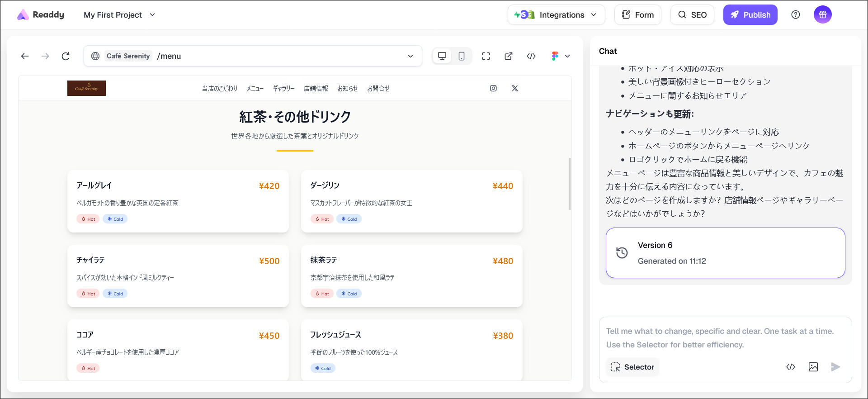The height and width of the screenshot is (399, 868).
Task: Open preview in new tab icon
Action: [509, 56]
